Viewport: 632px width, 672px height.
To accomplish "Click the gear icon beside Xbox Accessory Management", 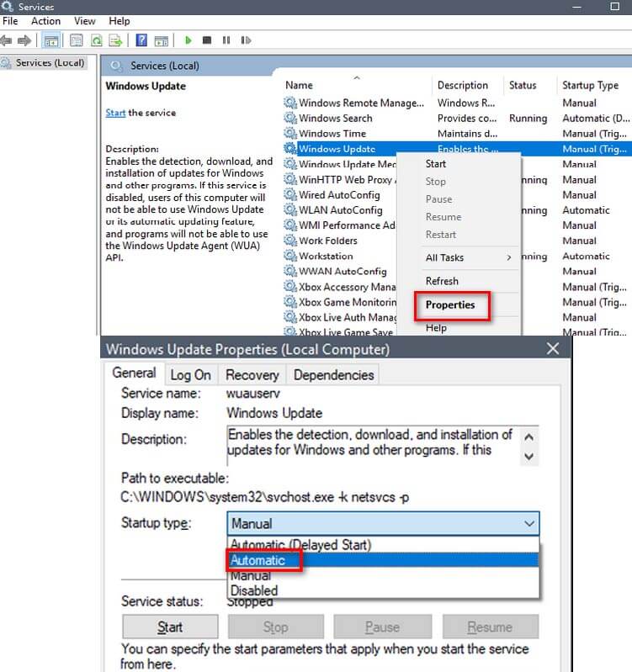I will (x=290, y=286).
